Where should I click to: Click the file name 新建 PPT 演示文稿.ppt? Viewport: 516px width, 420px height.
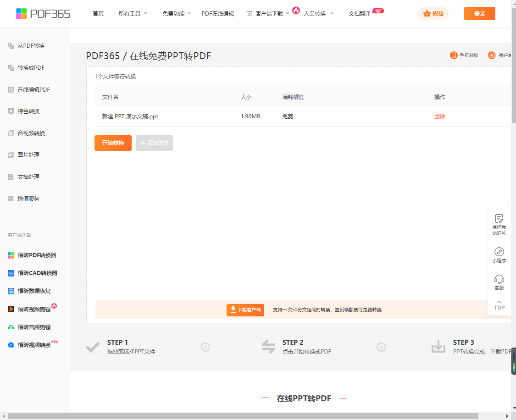[130, 116]
